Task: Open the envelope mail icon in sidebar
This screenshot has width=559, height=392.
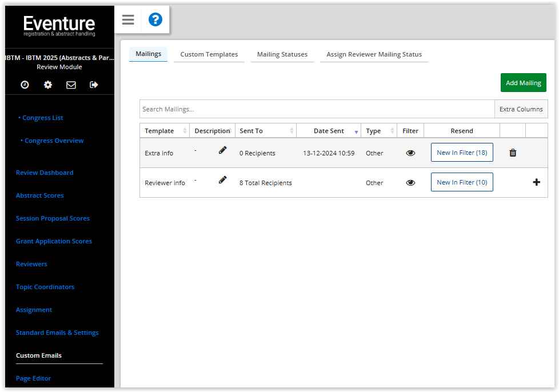Action: coord(71,85)
